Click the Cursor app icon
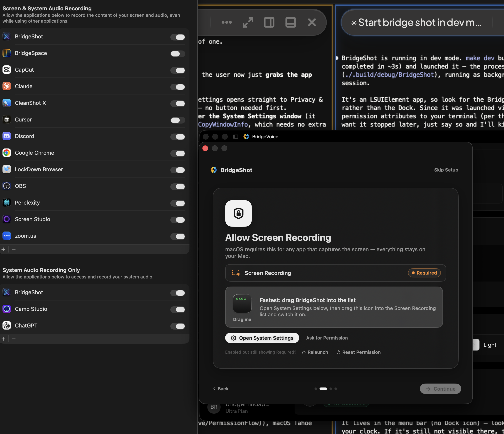The image size is (504, 434). [7, 120]
